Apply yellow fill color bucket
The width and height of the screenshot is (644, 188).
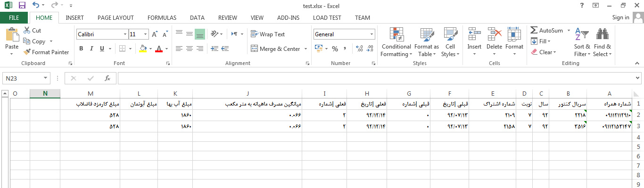point(143,49)
